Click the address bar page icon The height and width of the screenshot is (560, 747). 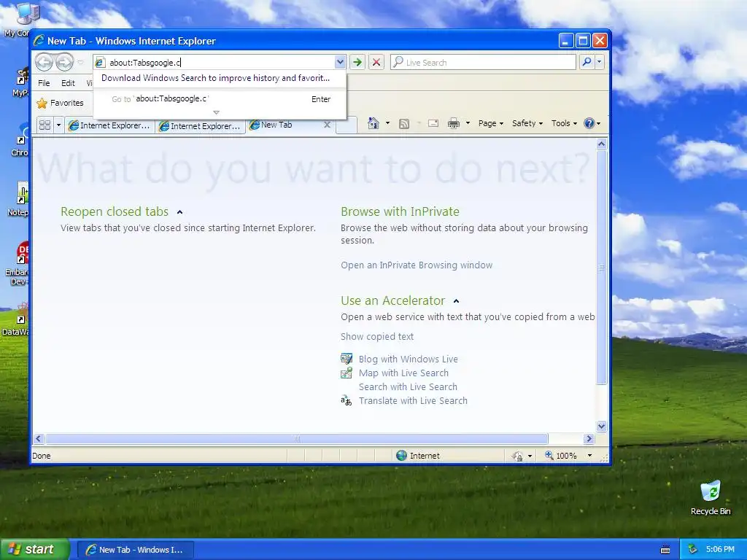coord(99,63)
